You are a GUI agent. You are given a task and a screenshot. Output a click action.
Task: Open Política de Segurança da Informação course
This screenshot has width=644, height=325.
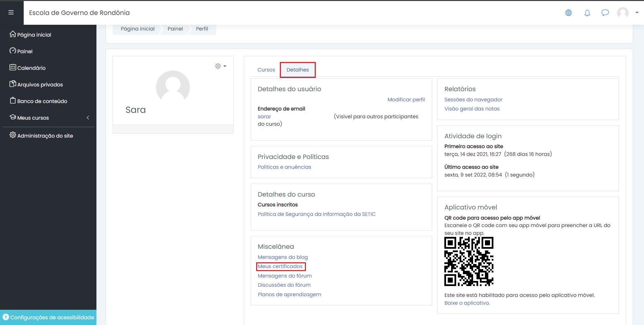[317, 214]
